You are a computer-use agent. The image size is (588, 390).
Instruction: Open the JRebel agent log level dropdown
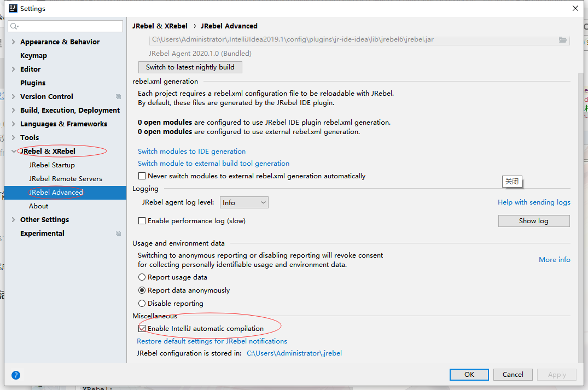[x=244, y=202]
